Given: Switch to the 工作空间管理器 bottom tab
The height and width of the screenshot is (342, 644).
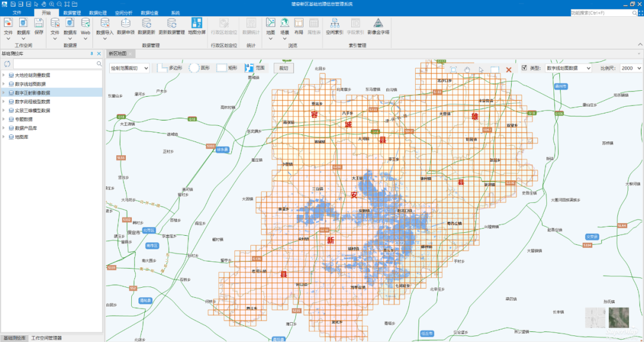Looking at the screenshot, I should click(x=47, y=338).
